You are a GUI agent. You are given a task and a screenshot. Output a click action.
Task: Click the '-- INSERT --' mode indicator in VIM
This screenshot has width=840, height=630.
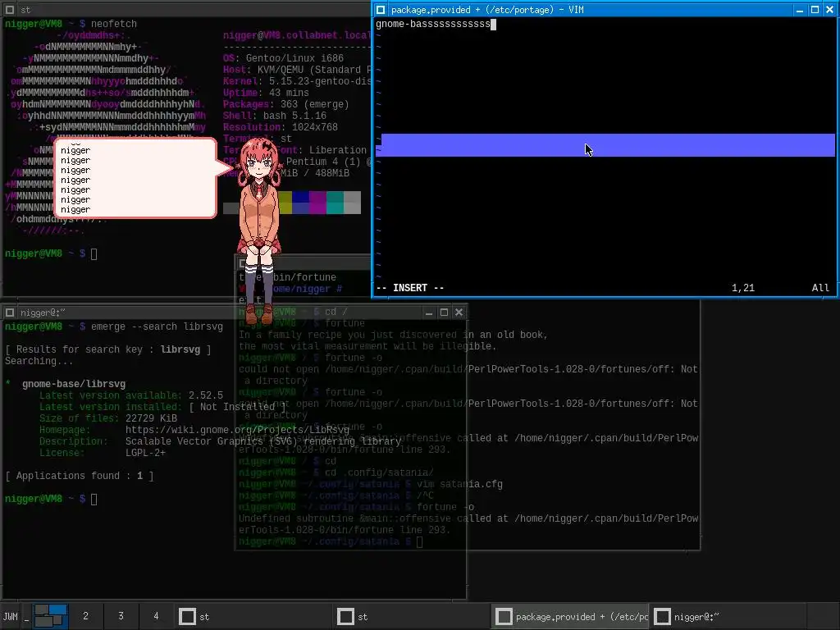410,288
